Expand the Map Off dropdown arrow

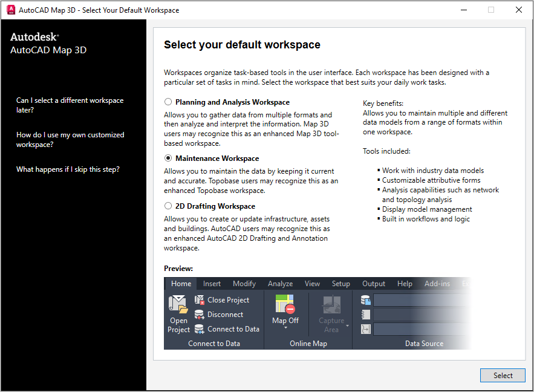pos(285,330)
